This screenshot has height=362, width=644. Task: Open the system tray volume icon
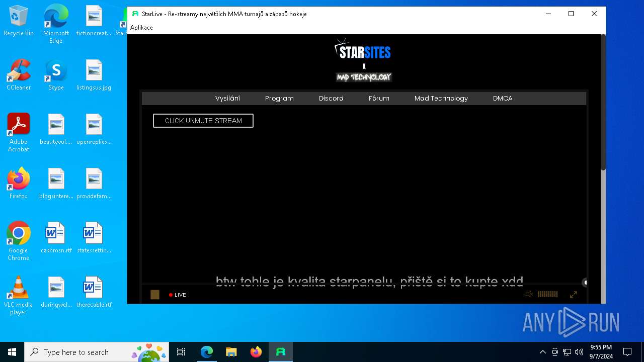click(579, 352)
